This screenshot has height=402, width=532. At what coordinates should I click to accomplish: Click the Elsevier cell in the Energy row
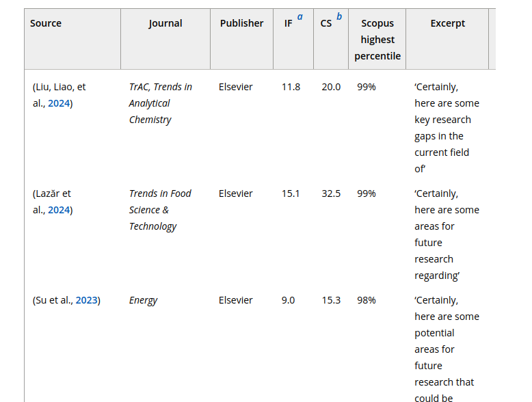click(235, 300)
